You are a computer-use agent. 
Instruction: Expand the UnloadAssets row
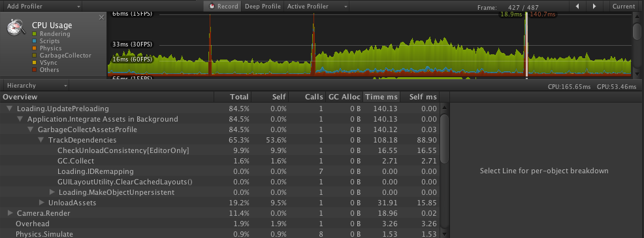point(42,203)
